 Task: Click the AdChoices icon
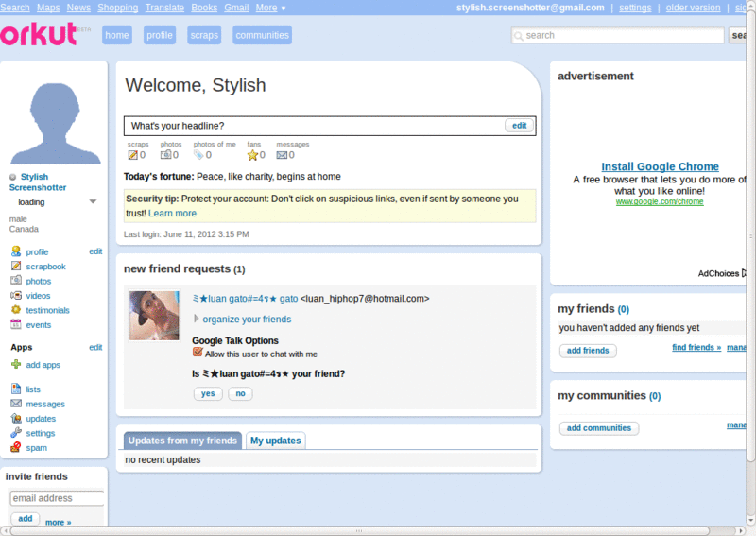pos(744,273)
